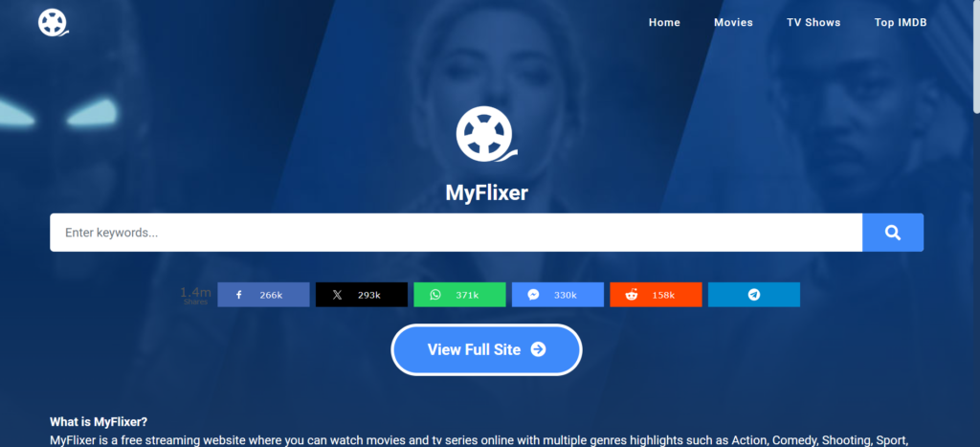Image resolution: width=980 pixels, height=447 pixels.
Task: Select the large central film reel logo
Action: tap(487, 134)
